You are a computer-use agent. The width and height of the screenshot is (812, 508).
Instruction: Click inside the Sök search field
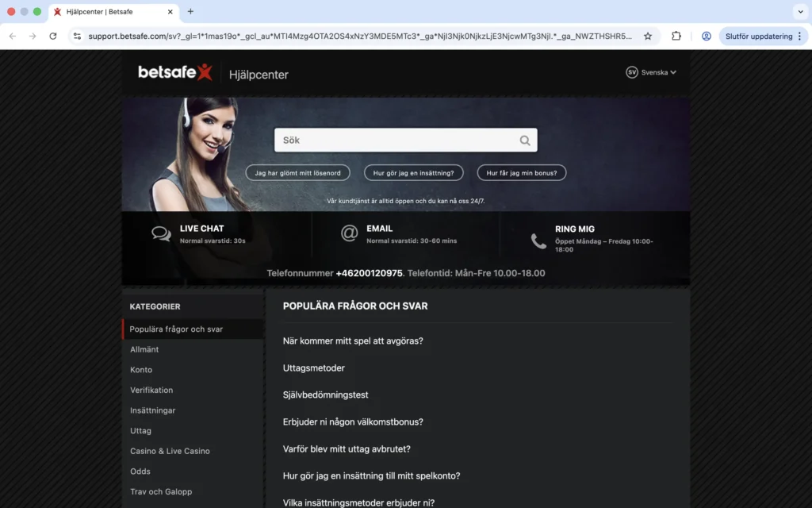(x=389, y=140)
